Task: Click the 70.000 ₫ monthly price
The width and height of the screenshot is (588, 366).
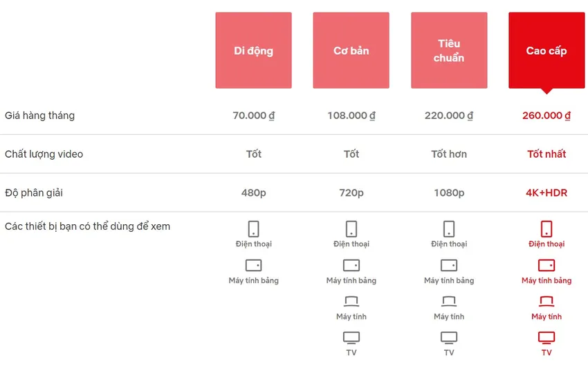Action: [x=254, y=116]
